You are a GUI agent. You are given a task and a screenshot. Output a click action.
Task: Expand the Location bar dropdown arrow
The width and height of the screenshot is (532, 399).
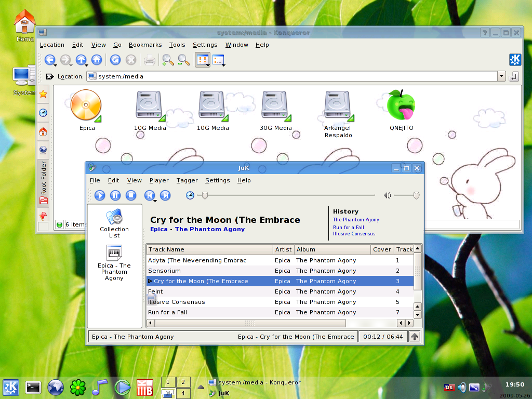click(501, 76)
